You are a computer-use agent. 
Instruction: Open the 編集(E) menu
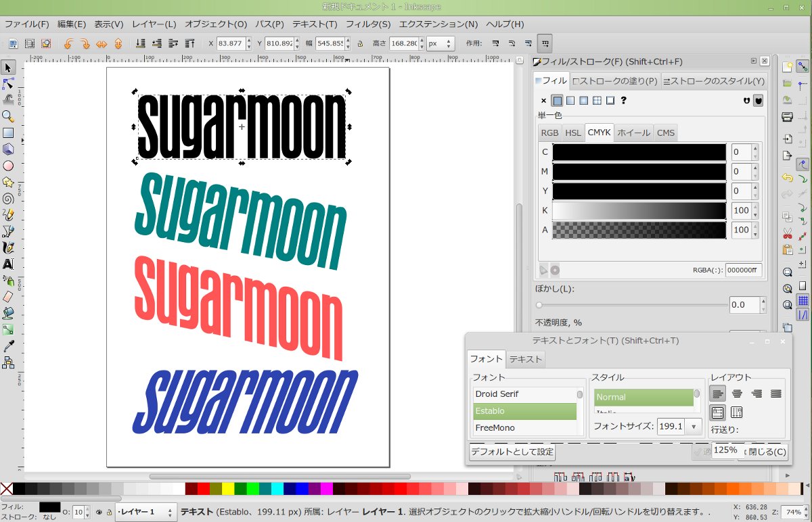click(x=72, y=24)
